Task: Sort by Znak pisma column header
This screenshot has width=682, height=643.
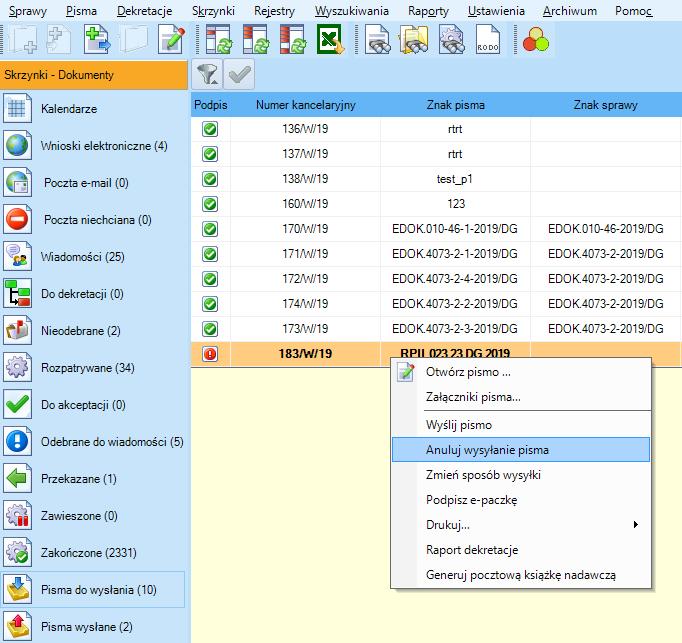Action: [x=455, y=105]
